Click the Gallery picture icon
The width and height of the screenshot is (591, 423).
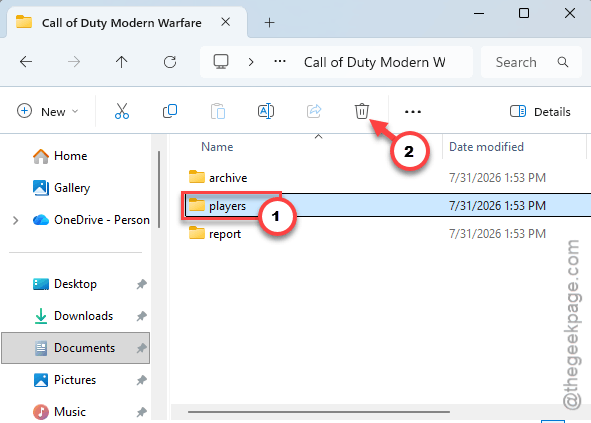[x=41, y=188]
